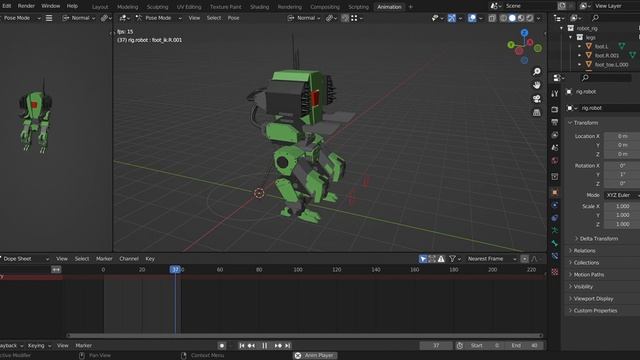Open the Bone Constraint properties tab
The height and width of the screenshot is (360, 640).
pyautogui.click(x=555, y=256)
